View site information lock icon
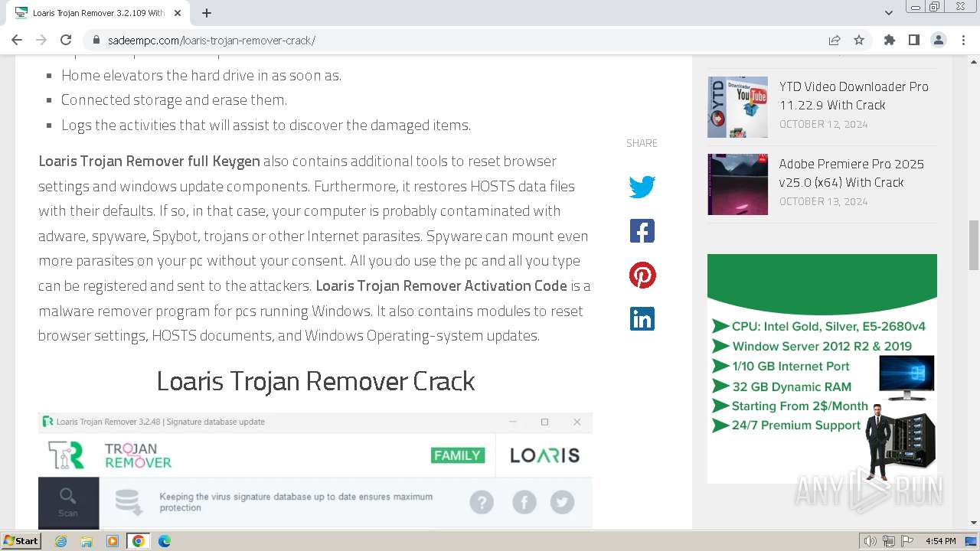 [96, 40]
